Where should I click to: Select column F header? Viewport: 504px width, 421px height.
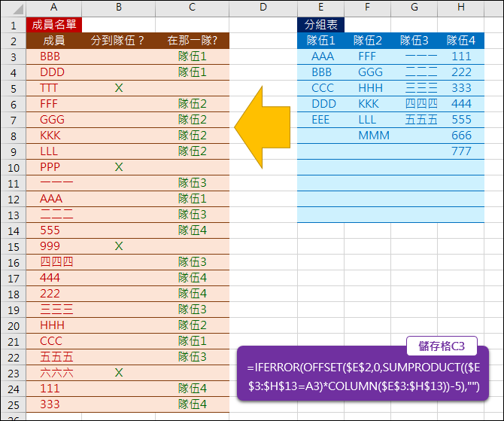point(367,8)
